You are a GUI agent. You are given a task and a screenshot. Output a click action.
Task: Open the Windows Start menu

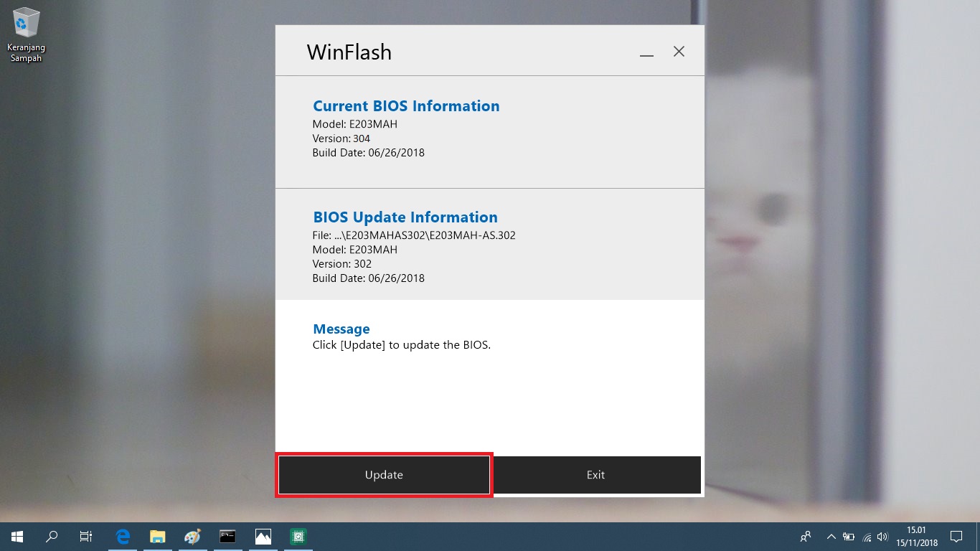click(x=17, y=536)
